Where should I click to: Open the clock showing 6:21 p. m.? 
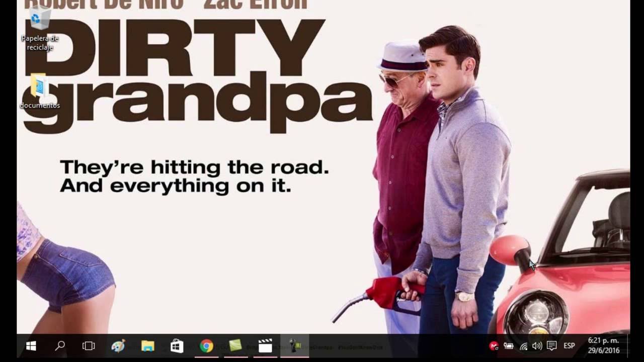pos(603,341)
